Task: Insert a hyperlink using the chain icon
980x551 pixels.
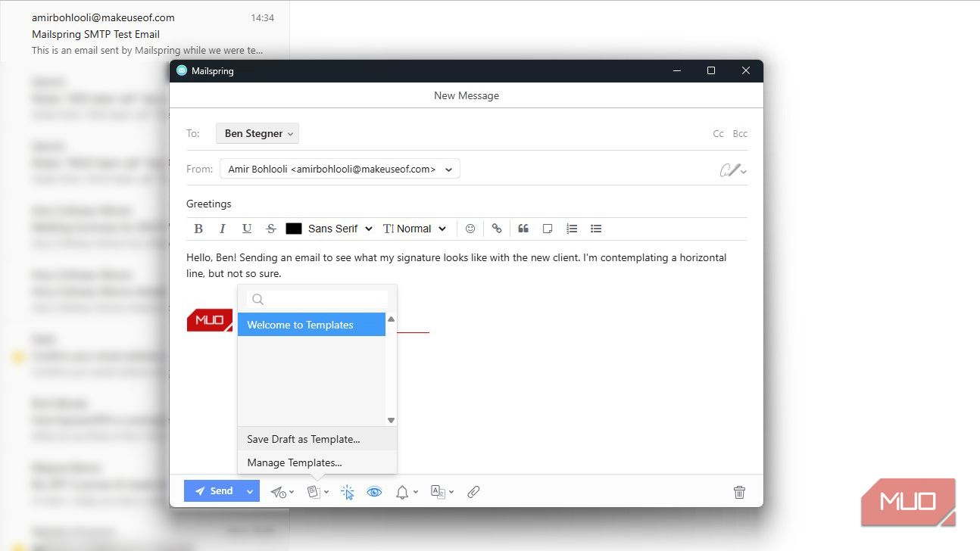Action: coord(497,229)
